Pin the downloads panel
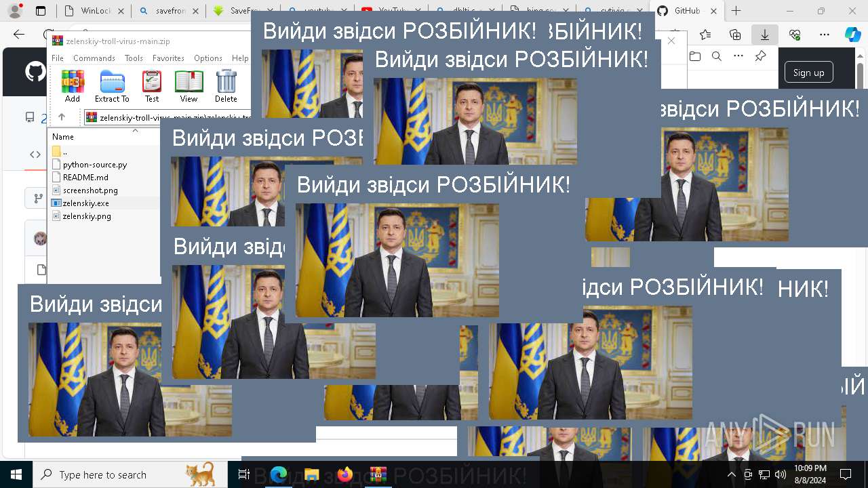Screen dimensions: 868x488 point(761,56)
